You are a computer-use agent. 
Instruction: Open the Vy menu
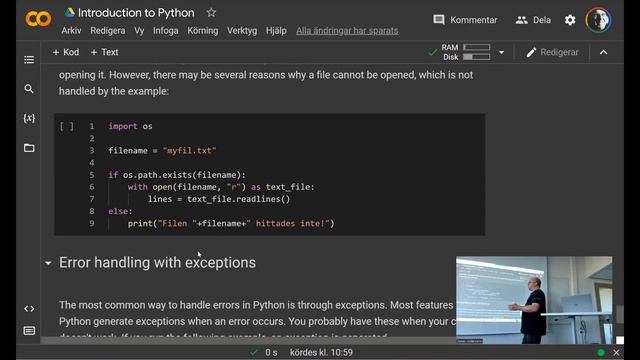point(139,31)
